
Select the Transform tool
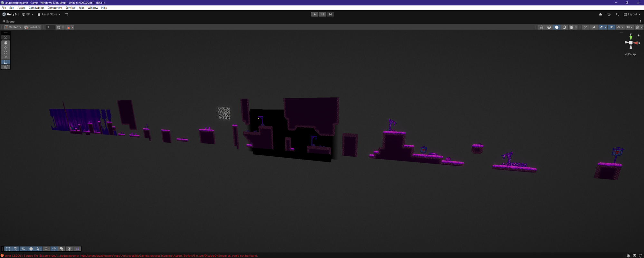click(5, 67)
